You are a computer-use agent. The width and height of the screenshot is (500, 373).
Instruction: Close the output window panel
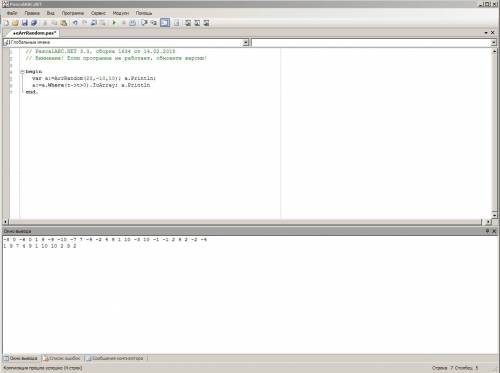pos(494,231)
